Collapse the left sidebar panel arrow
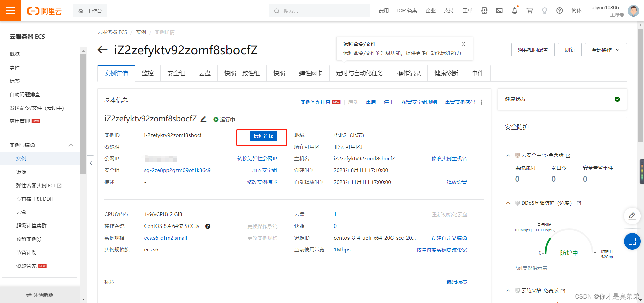The height and width of the screenshot is (303, 644). pos(91,163)
